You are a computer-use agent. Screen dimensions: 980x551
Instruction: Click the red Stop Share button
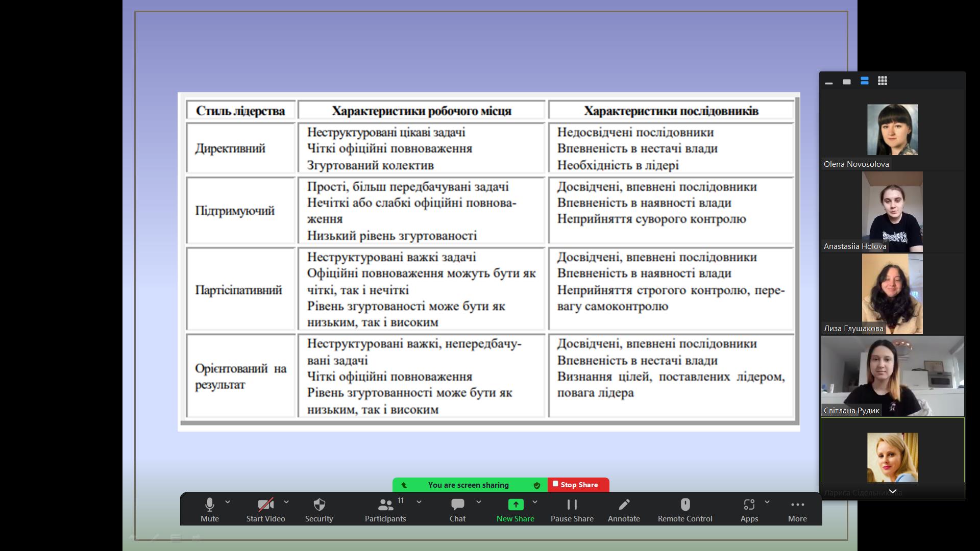point(578,485)
